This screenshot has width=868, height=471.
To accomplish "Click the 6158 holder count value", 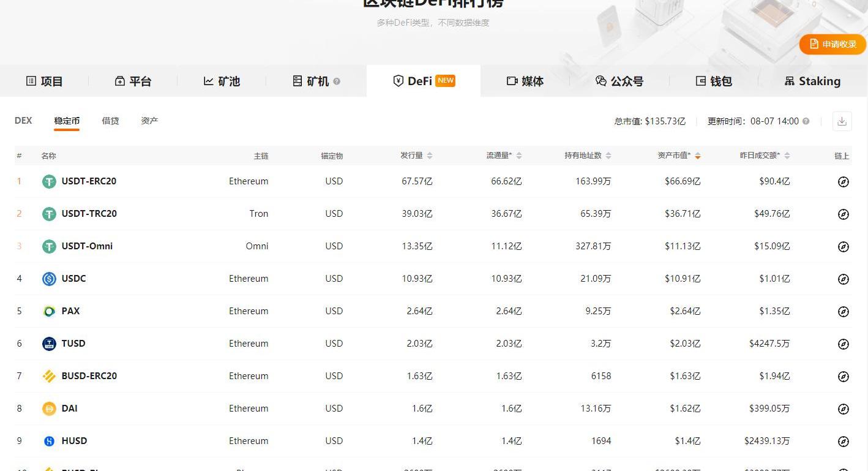I will click(601, 376).
